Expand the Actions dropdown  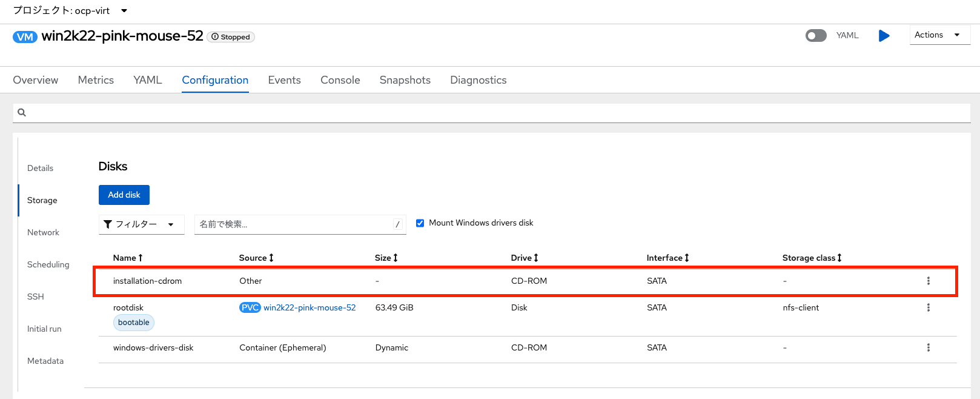[x=939, y=35]
